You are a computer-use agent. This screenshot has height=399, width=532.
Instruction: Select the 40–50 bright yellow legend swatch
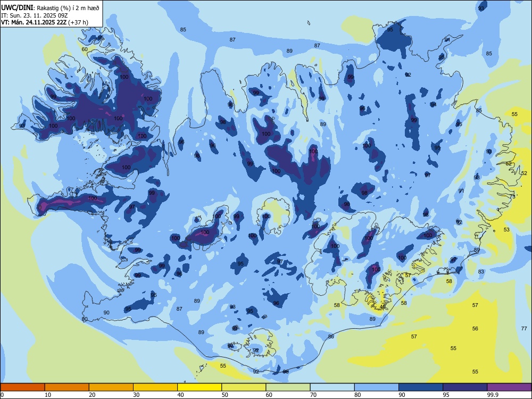point(199,387)
